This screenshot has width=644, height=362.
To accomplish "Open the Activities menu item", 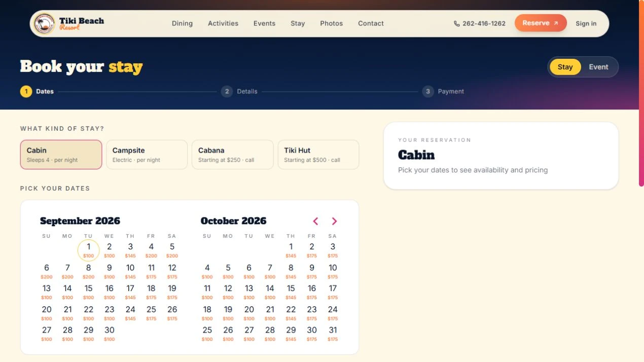I will pyautogui.click(x=223, y=23).
